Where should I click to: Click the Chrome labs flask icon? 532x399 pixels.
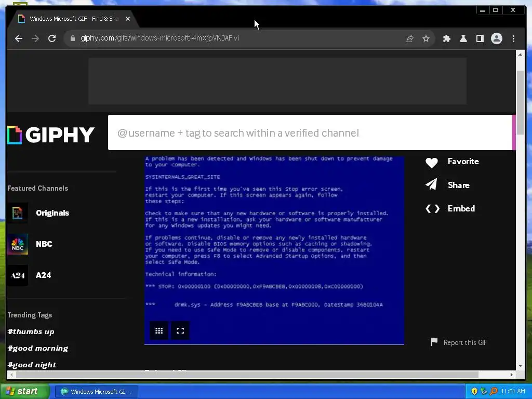[463, 38]
